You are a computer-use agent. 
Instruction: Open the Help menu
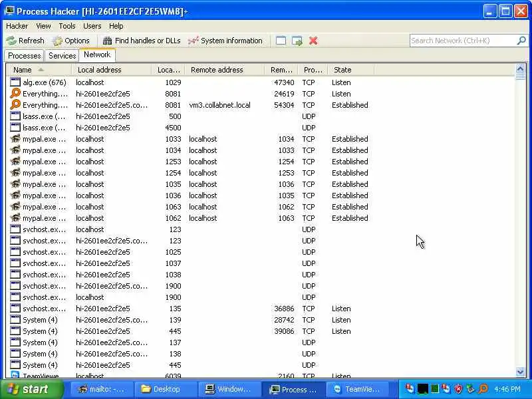point(116,26)
